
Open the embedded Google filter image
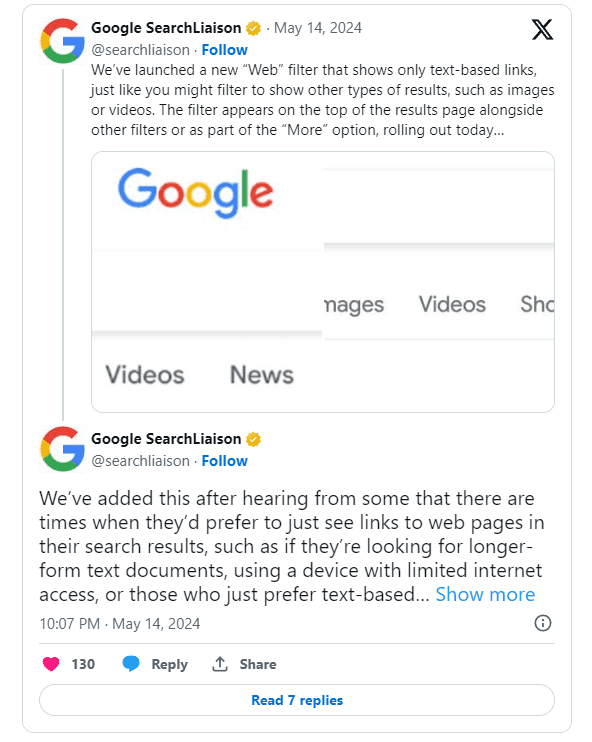pyautogui.click(x=323, y=282)
